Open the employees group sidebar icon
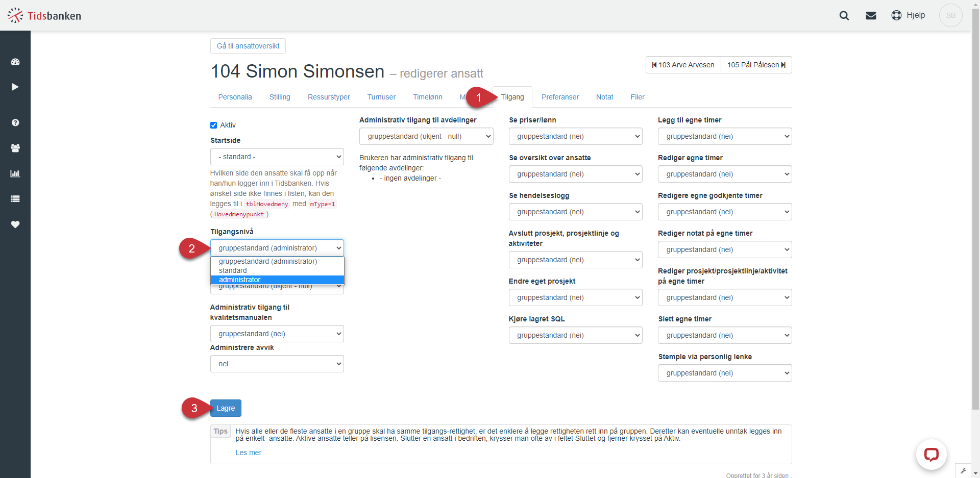Viewport: 980px width, 478px height. [x=15, y=148]
